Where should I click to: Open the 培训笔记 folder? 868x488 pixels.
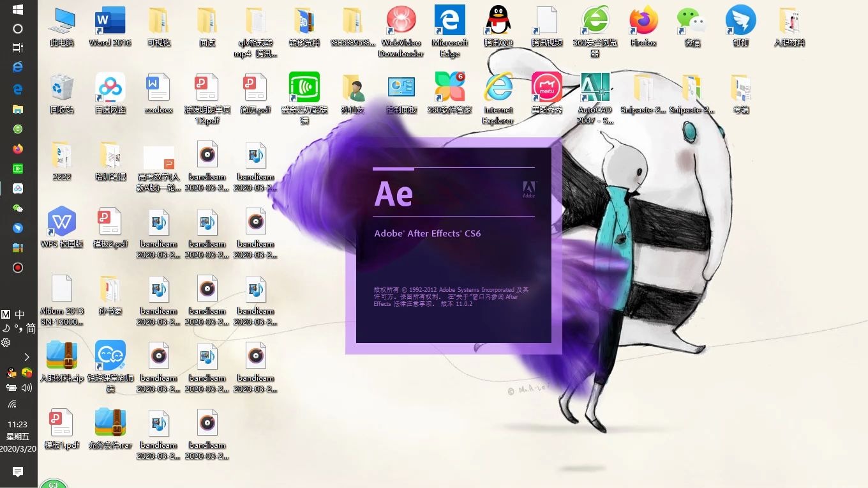[110, 161]
